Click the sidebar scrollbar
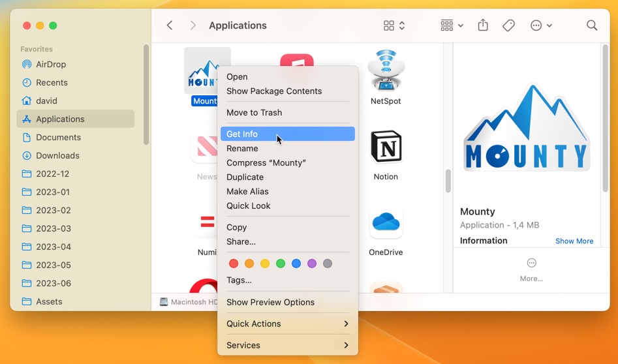 point(146,95)
